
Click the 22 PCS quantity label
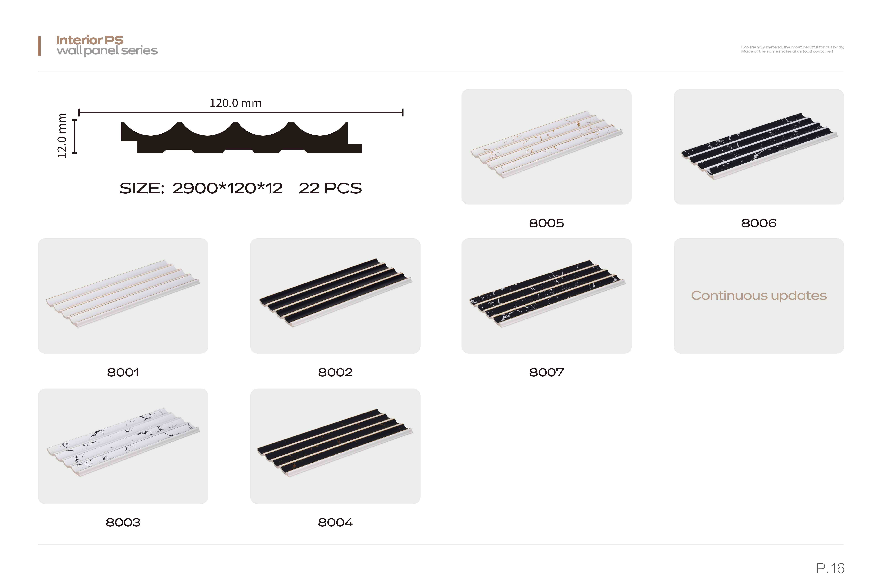(x=330, y=188)
